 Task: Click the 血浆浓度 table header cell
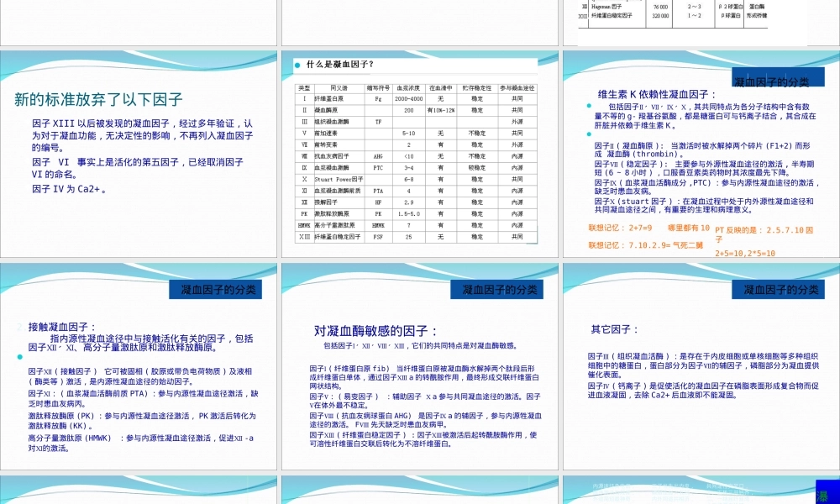(x=409, y=88)
